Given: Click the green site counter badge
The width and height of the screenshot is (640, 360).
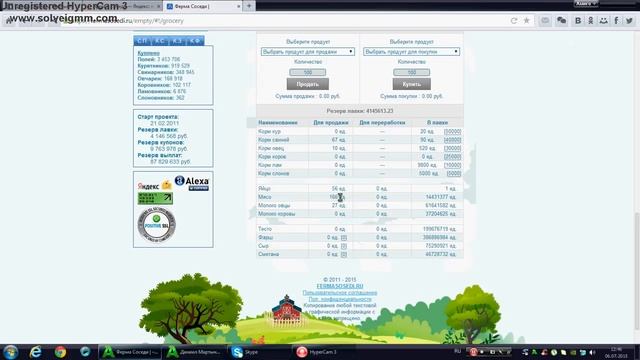Looking at the screenshot, I should click(x=155, y=198).
